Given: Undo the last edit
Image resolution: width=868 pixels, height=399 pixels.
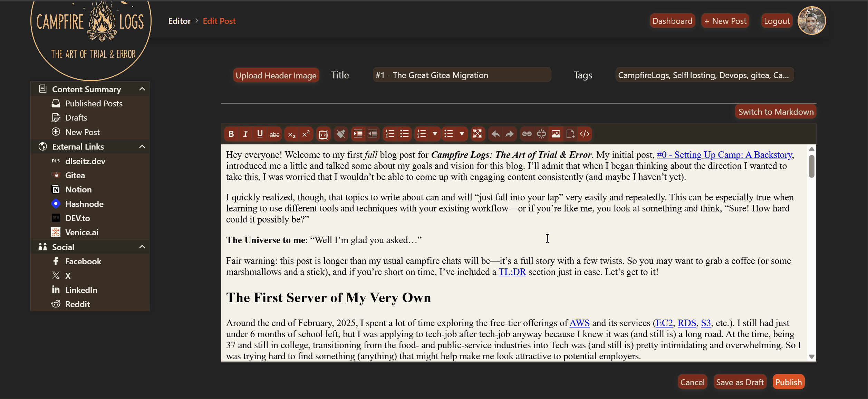Looking at the screenshot, I should pos(495,134).
